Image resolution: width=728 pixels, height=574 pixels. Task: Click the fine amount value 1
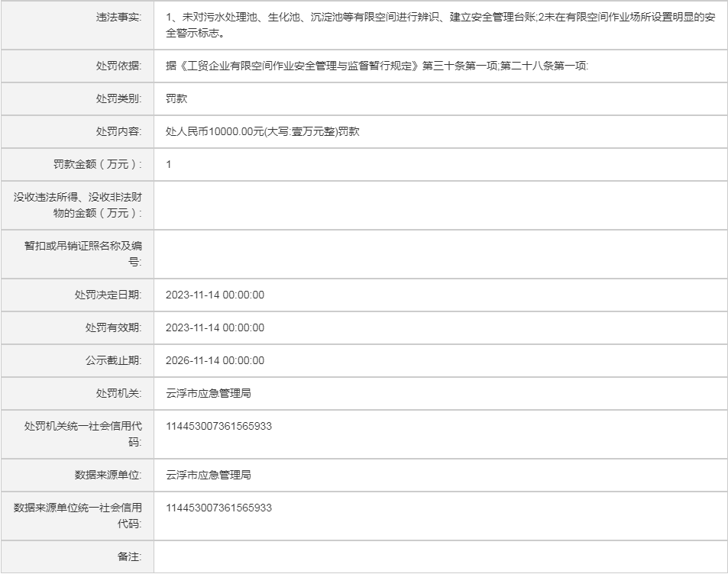point(169,164)
